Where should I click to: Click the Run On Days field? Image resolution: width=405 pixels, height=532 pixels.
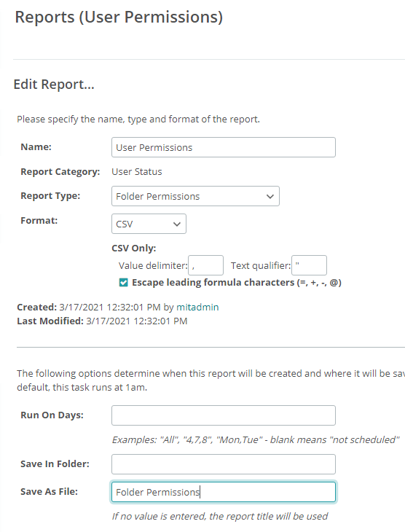click(x=223, y=415)
